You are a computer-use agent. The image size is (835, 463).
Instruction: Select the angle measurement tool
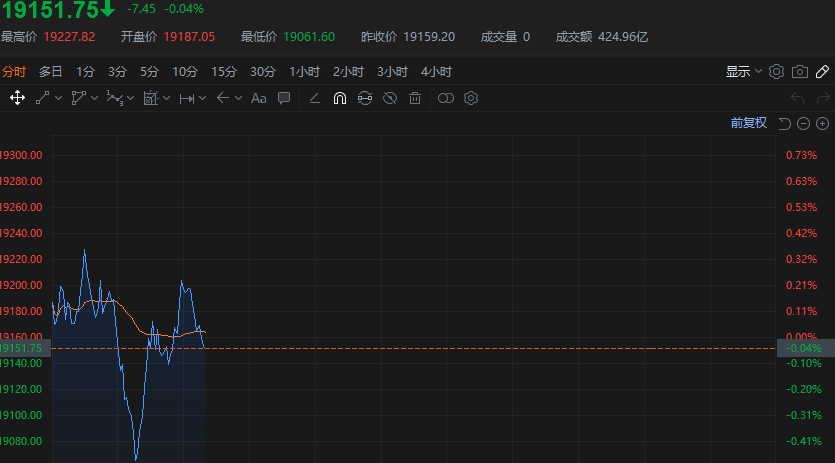tap(314, 98)
